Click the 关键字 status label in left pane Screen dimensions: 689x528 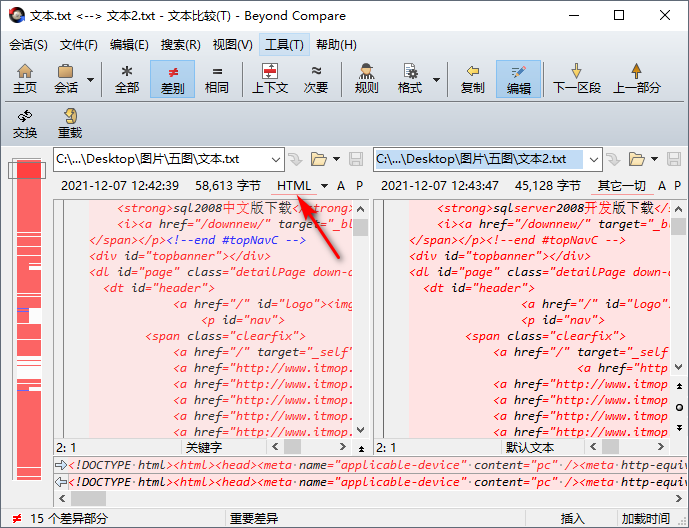(x=204, y=447)
